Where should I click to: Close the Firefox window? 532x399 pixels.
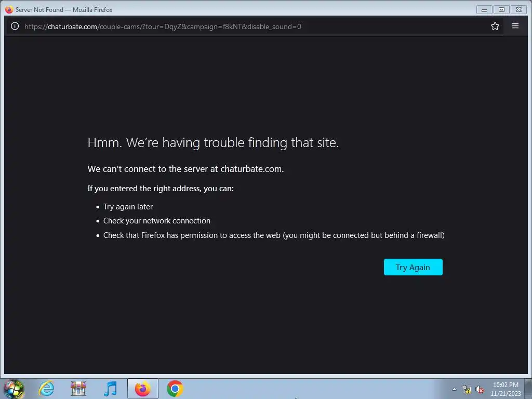click(x=518, y=10)
